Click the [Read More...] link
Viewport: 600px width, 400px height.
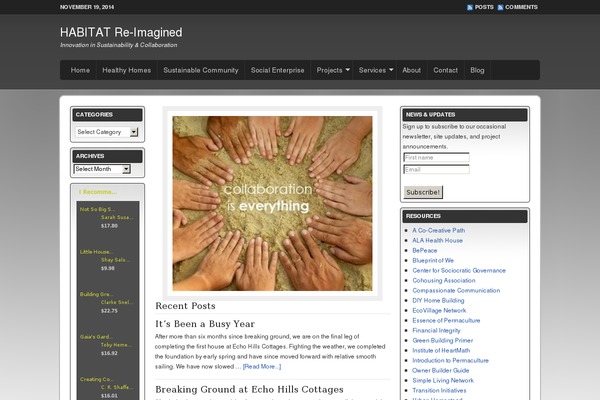(x=262, y=366)
